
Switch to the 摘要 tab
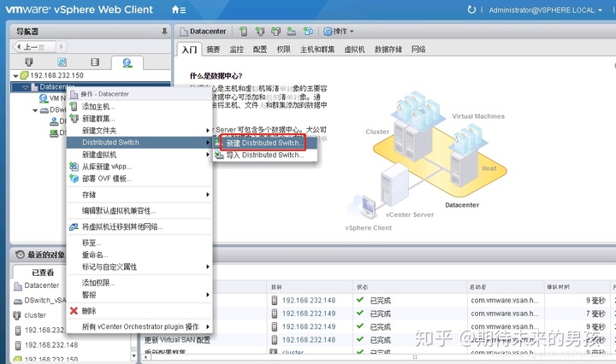coord(213,50)
